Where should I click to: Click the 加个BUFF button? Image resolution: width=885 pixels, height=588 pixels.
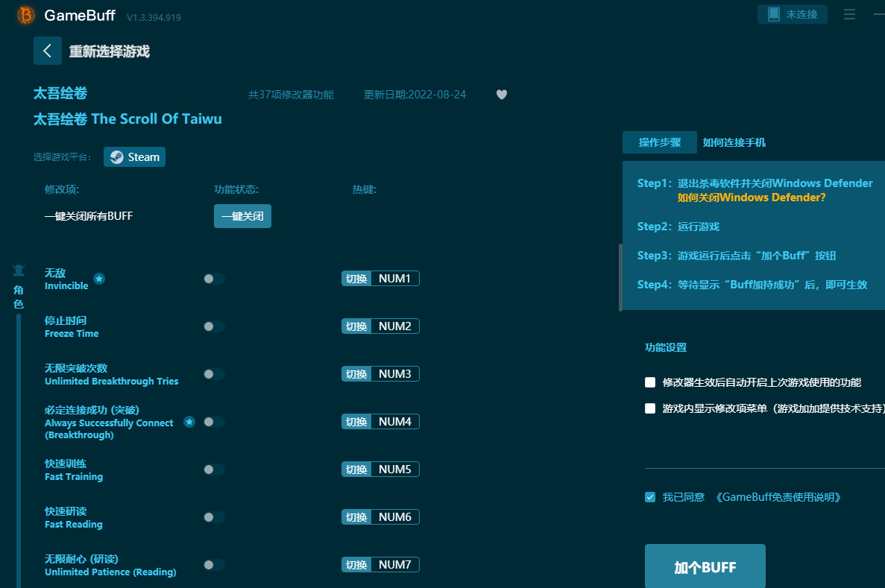[705, 566]
